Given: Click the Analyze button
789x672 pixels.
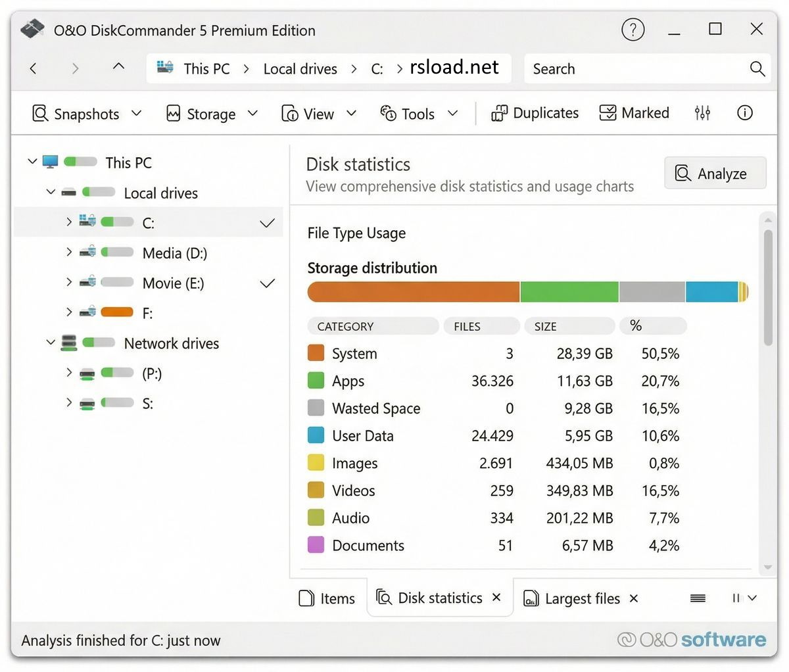Looking at the screenshot, I should (715, 174).
